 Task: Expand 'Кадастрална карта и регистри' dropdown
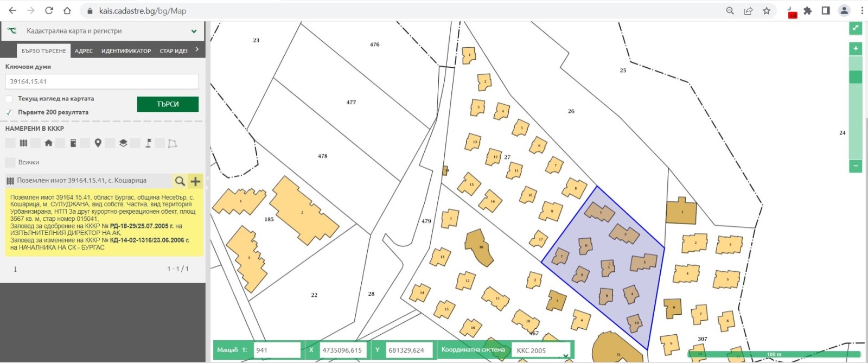(x=194, y=31)
